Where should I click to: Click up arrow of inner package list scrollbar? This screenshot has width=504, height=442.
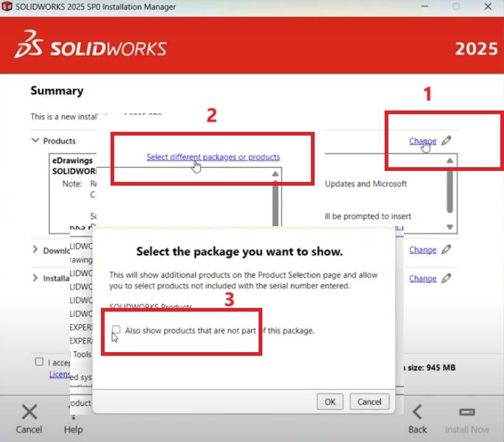click(275, 174)
